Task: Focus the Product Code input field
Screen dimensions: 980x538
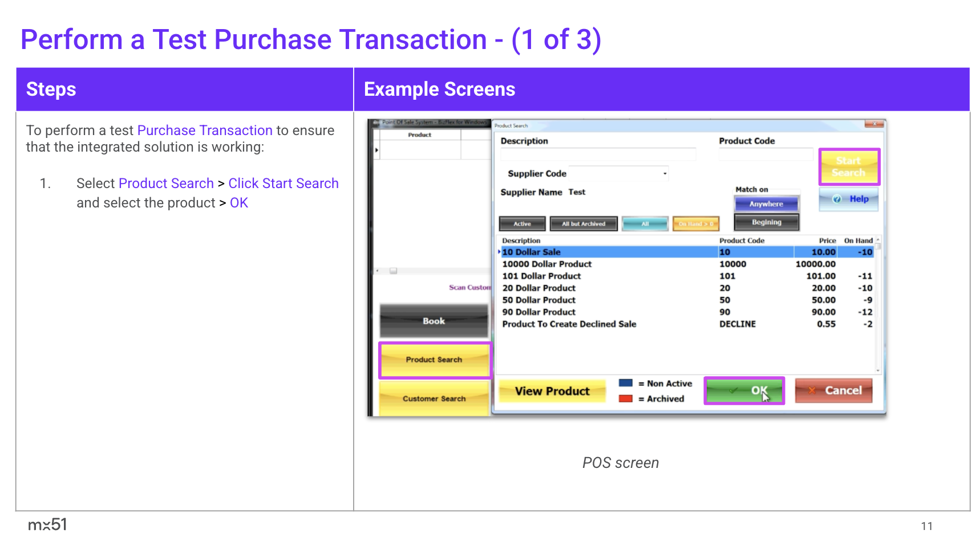Action: tap(766, 154)
